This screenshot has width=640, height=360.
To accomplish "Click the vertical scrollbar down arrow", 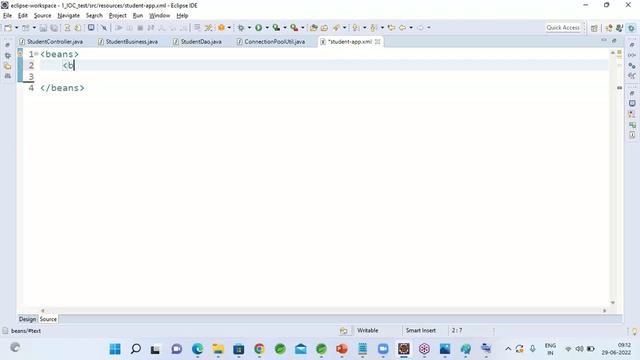I will (x=613, y=302).
